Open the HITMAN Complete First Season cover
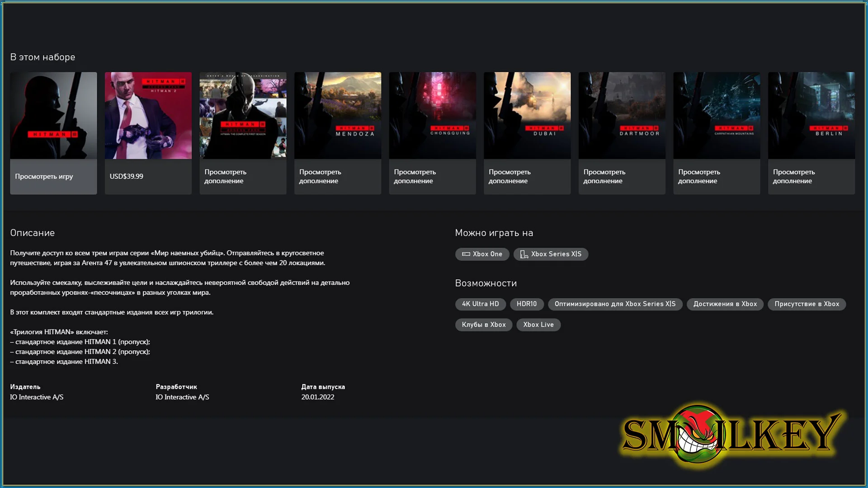 (x=243, y=115)
